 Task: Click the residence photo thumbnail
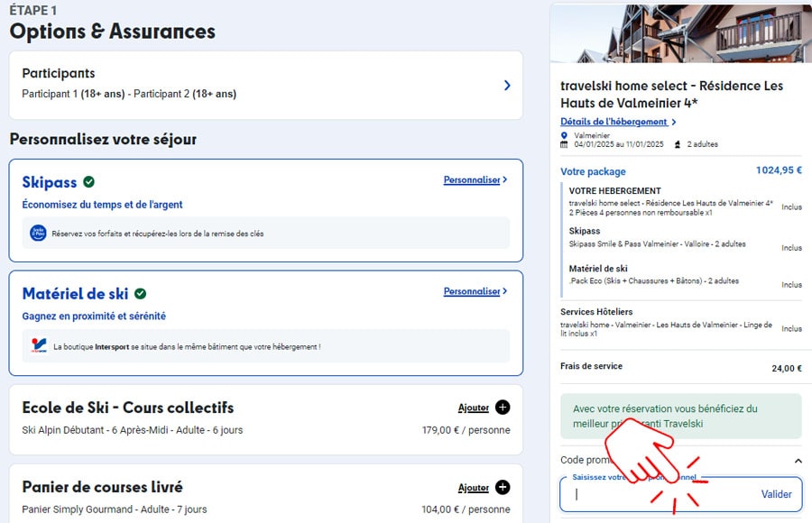[x=680, y=32]
